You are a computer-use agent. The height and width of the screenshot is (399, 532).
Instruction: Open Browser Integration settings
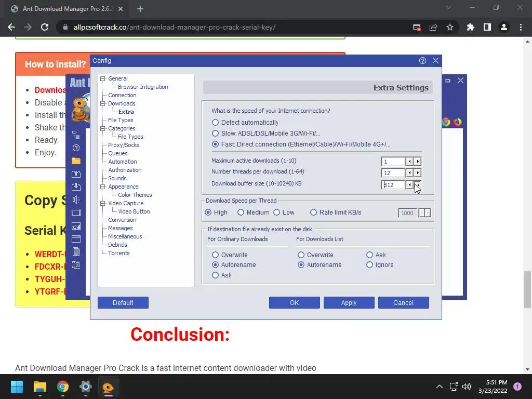tap(143, 87)
